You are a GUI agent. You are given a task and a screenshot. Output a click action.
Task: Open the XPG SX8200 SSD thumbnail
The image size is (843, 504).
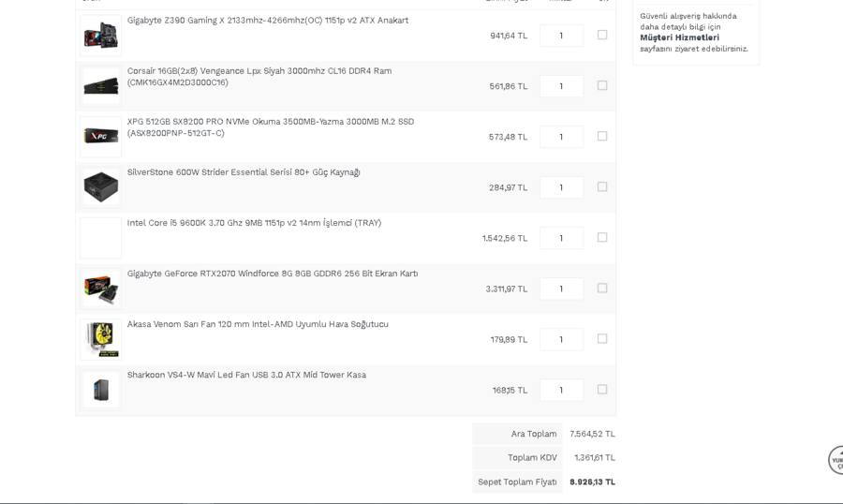tap(100, 137)
